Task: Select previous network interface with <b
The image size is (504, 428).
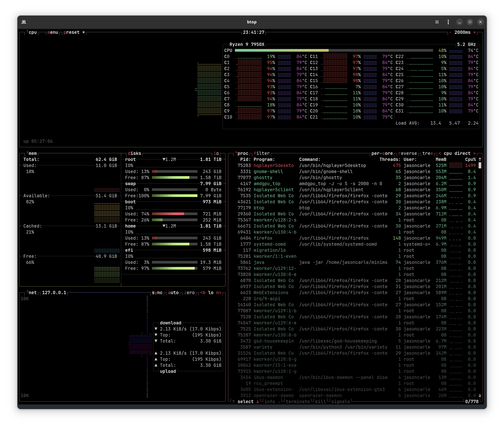Action: (x=203, y=293)
